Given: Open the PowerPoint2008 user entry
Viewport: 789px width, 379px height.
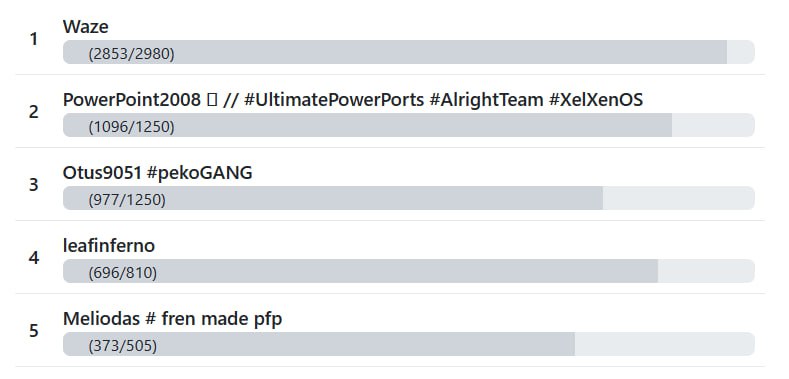Looking at the screenshot, I should (x=353, y=100).
